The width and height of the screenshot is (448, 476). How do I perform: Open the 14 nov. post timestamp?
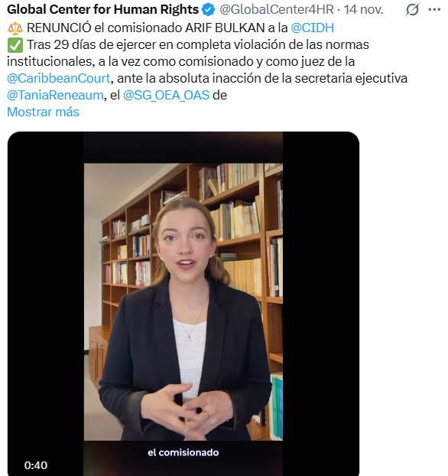click(x=363, y=10)
